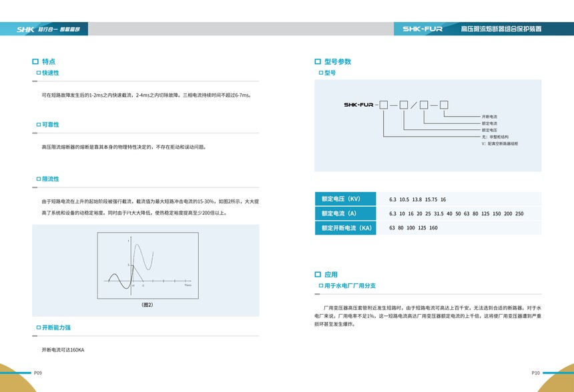Open the current waveform chart image

pyautogui.click(x=148, y=265)
